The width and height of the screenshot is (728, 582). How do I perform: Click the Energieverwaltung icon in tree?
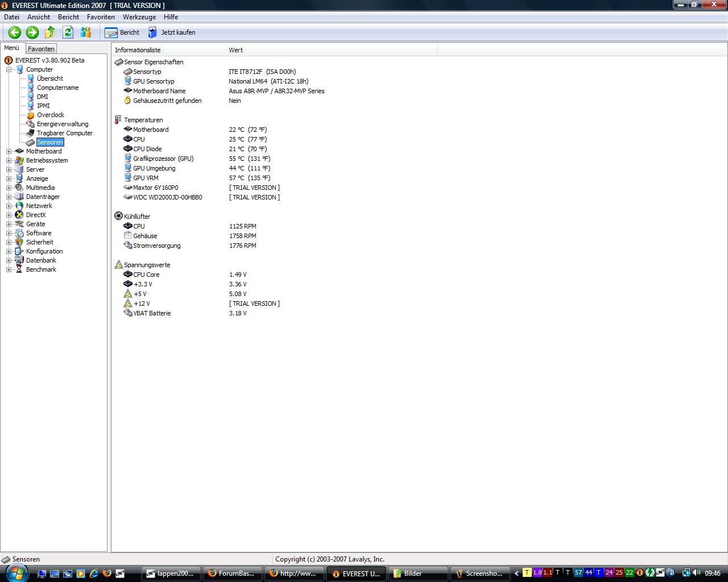(31, 124)
